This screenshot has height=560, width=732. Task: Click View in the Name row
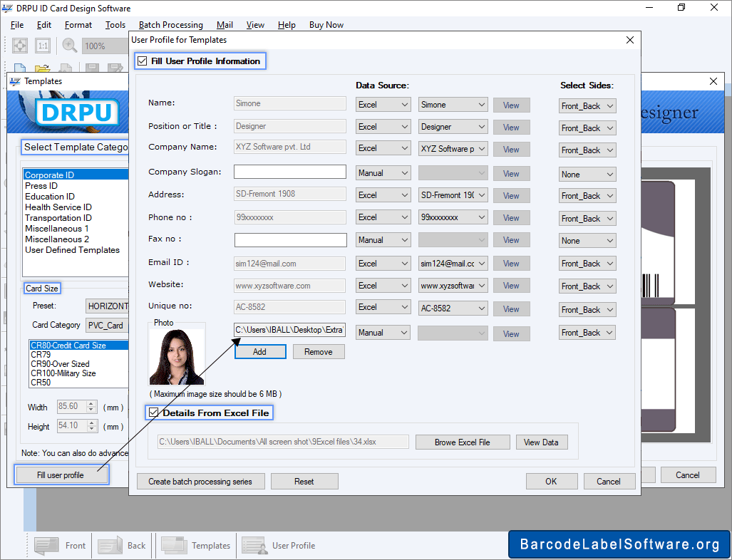[512, 105]
